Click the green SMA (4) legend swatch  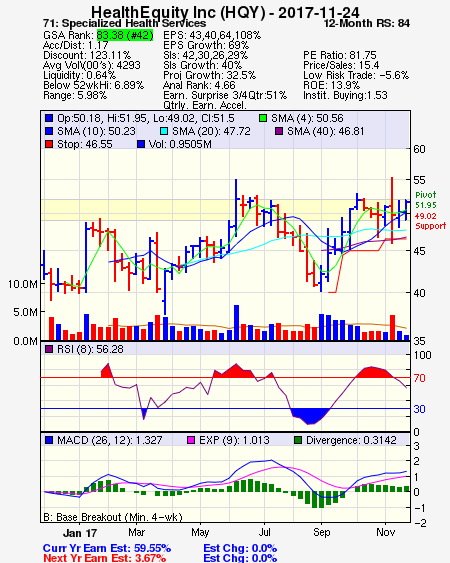click(263, 118)
